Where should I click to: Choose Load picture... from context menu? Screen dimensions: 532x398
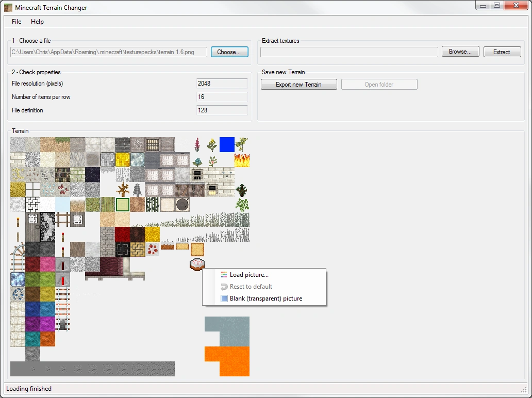tap(264, 274)
